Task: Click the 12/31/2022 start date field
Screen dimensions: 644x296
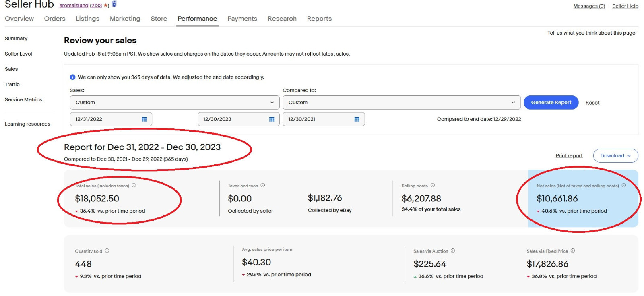Action: tap(111, 119)
